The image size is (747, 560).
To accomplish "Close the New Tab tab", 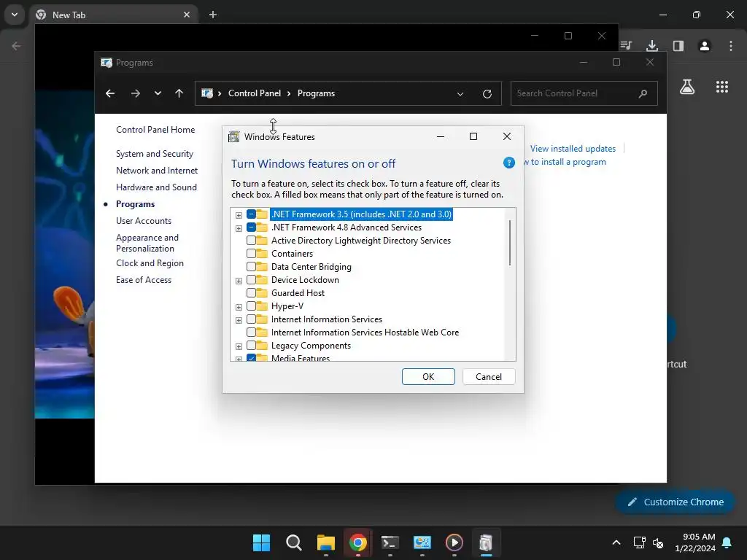I will (187, 15).
